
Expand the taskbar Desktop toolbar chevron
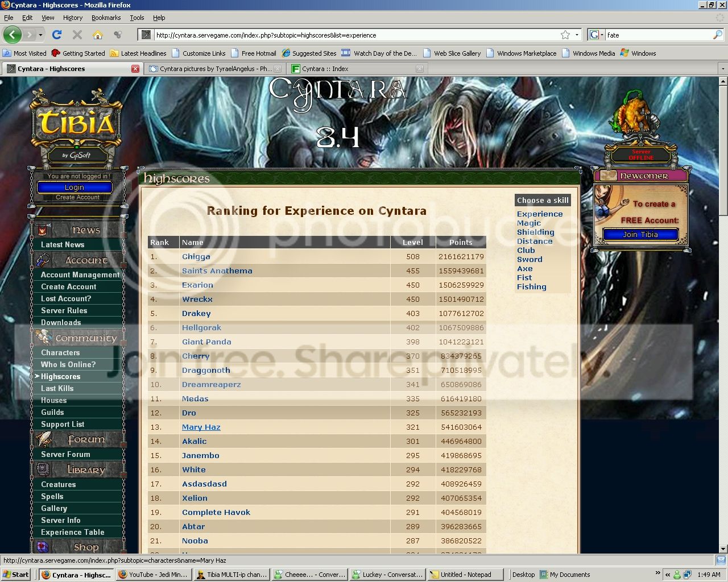[x=658, y=573]
